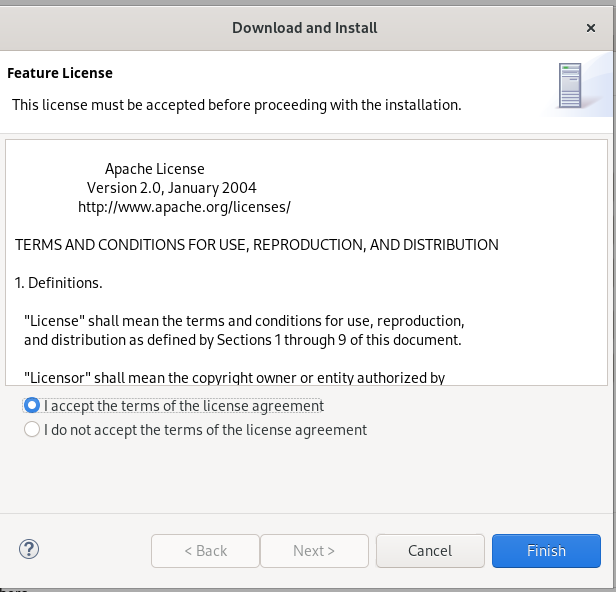The width and height of the screenshot is (616, 592).
Task: Click the '"Licensor" shall mean' line
Action: pos(234,378)
